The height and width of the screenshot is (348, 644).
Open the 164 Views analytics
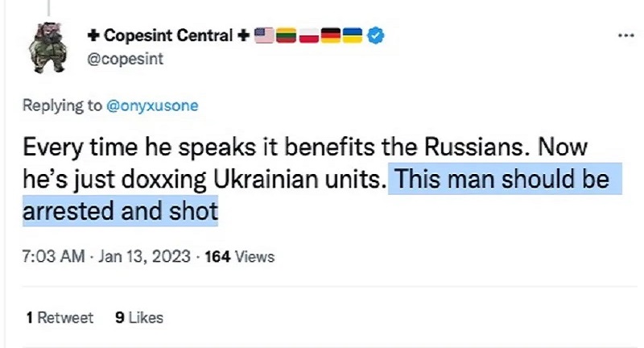pos(240,257)
